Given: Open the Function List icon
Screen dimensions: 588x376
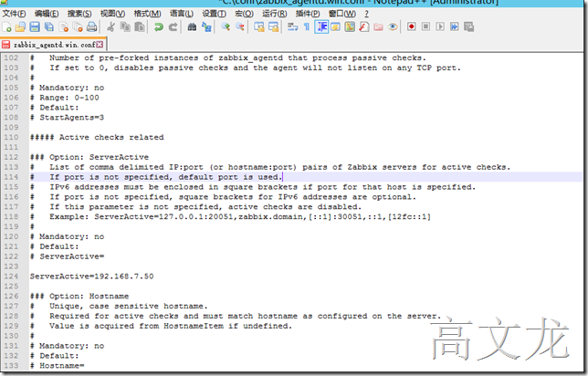Looking at the screenshot, I should click(x=363, y=27).
